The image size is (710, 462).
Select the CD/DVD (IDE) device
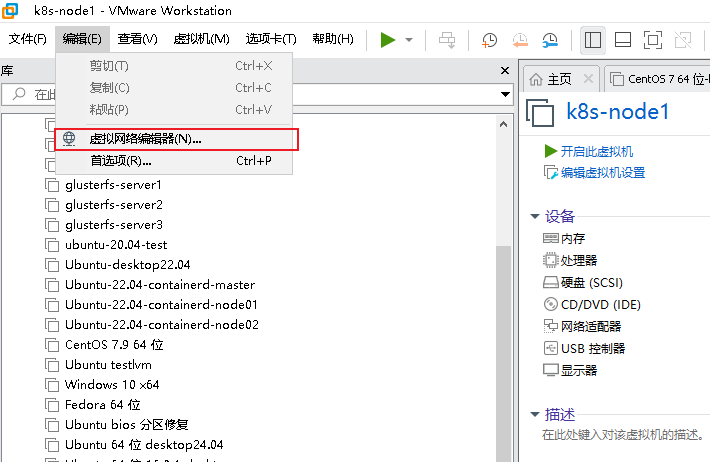(x=592, y=304)
